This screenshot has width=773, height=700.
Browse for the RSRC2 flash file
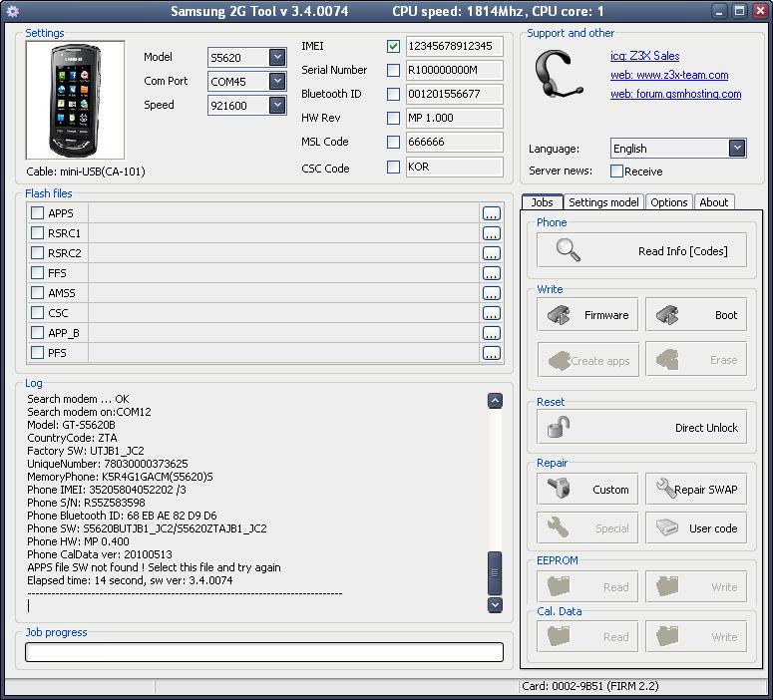tap(491, 253)
